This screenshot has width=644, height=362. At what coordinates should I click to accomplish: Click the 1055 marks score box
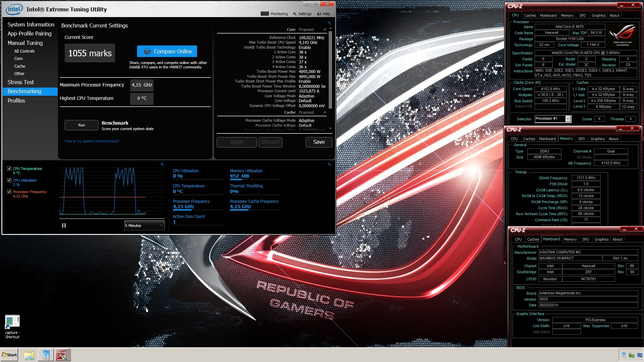tap(90, 53)
